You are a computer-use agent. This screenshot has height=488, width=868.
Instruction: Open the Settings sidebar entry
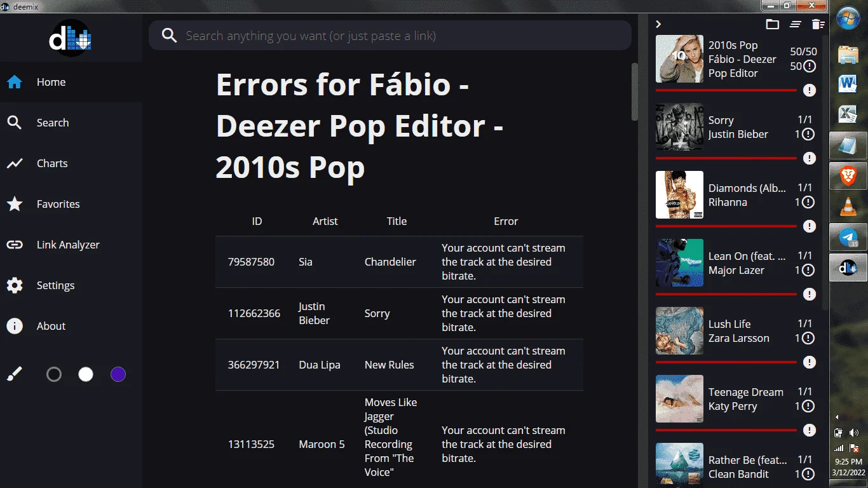click(x=71, y=285)
